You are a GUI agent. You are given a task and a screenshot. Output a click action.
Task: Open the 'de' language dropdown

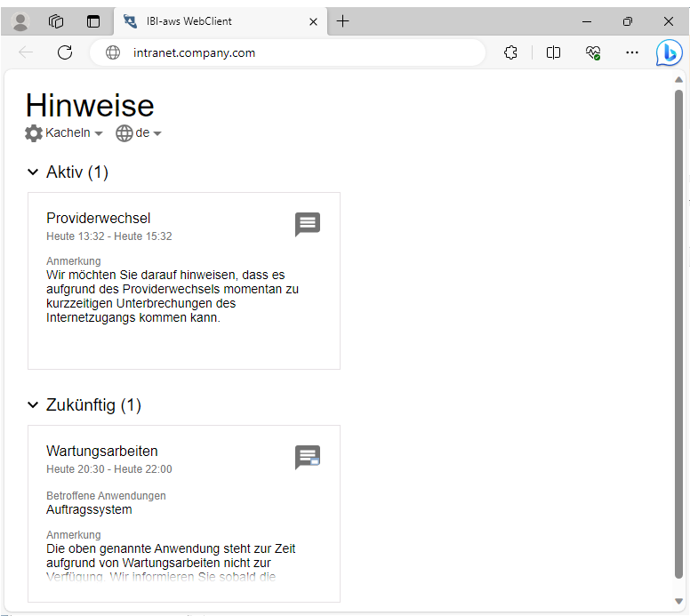(148, 133)
